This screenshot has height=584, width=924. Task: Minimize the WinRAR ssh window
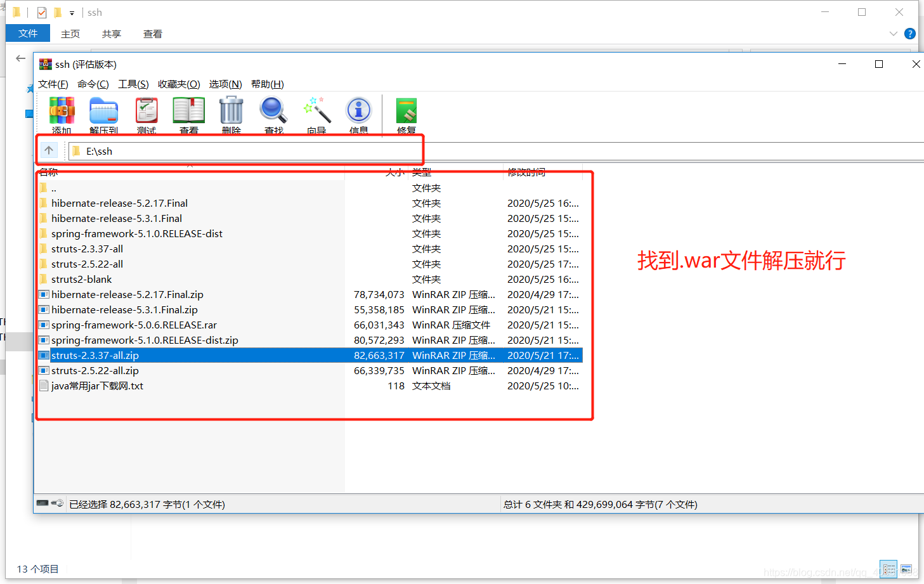click(842, 64)
